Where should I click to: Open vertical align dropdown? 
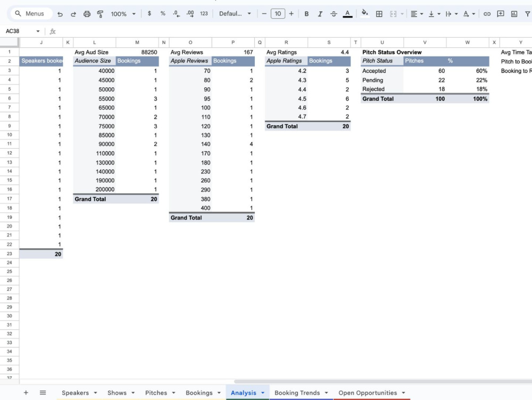pos(434,14)
